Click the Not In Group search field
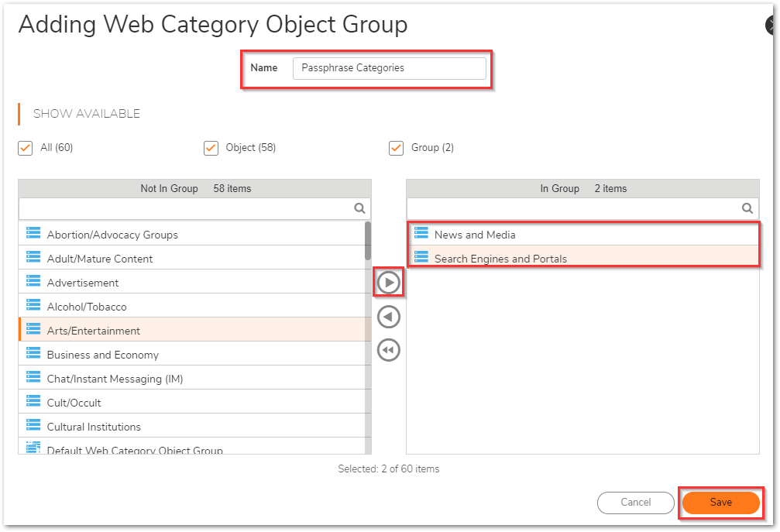The width and height of the screenshot is (780, 532). click(x=184, y=208)
